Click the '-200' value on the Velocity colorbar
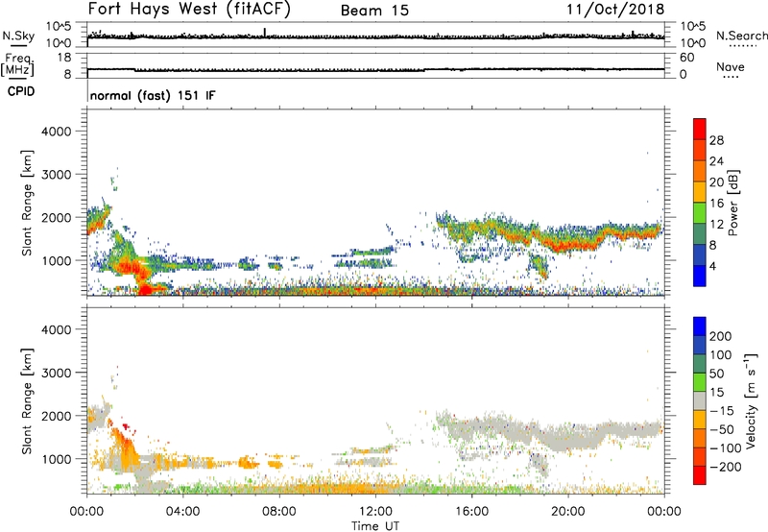This screenshot has width=768, height=532. 725,467
